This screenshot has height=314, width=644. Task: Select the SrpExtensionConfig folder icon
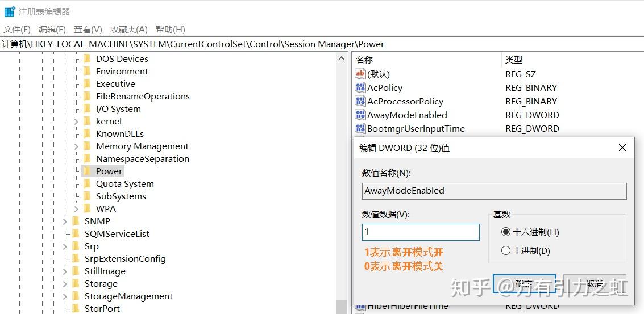(x=75, y=258)
